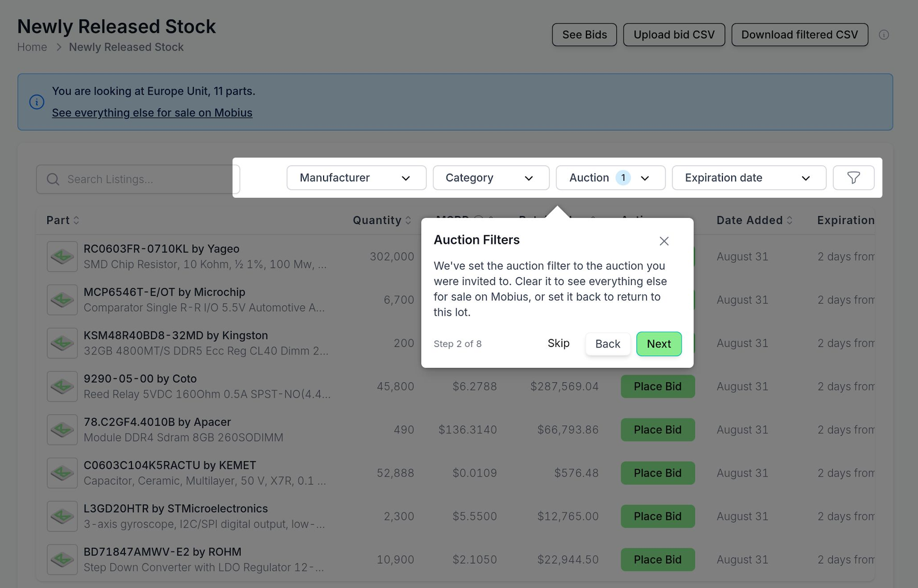Screen dimensions: 918x588
Task: Open See everything else for sale on Mobius
Action: coord(152,113)
